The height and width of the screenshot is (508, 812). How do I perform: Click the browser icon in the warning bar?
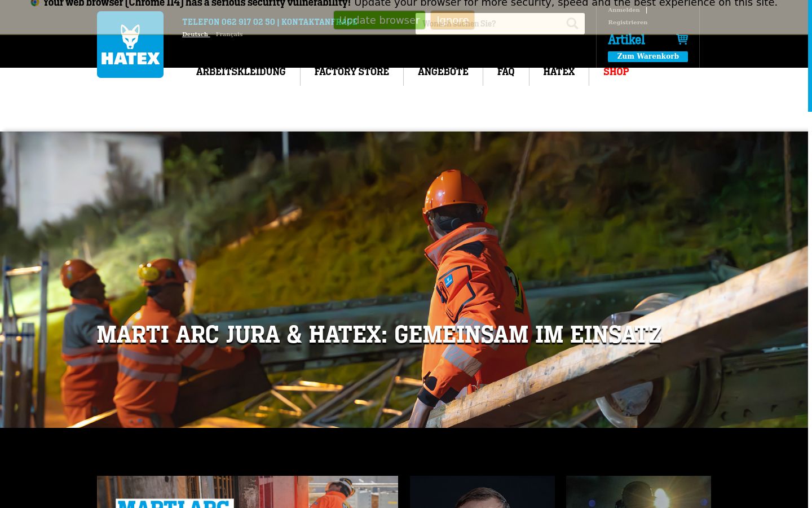35,3
